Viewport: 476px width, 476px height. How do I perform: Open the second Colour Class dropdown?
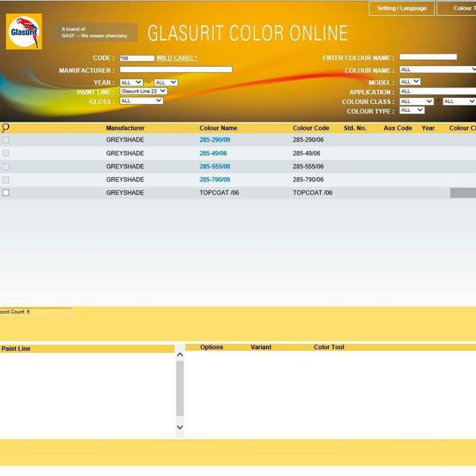tap(459, 101)
